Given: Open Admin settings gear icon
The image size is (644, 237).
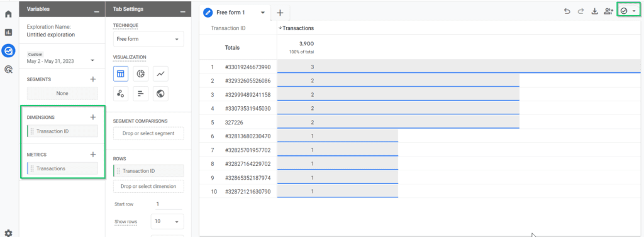Looking at the screenshot, I should (x=8, y=233).
